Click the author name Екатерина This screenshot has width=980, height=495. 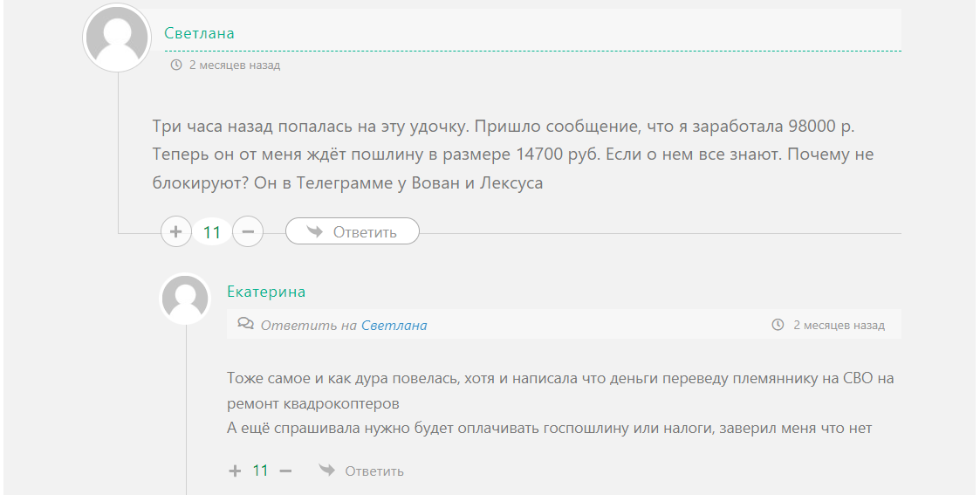266,292
